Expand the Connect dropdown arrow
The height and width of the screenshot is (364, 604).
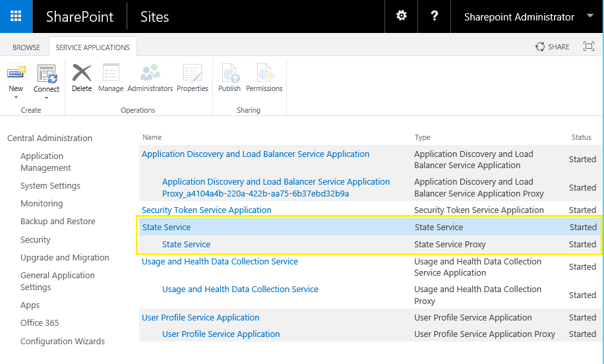47,98
